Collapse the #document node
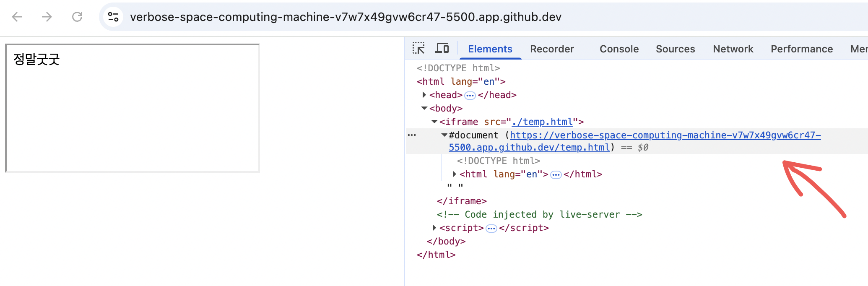 coord(444,135)
